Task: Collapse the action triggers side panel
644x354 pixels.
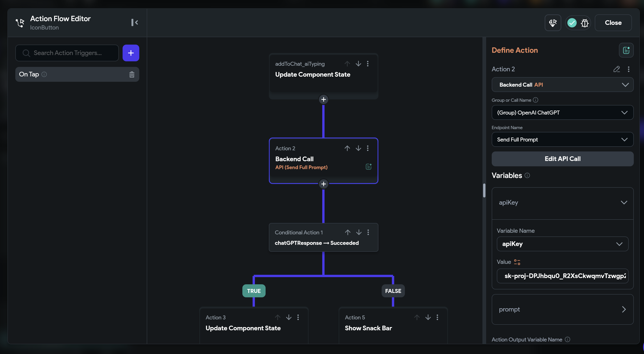Action: [134, 23]
